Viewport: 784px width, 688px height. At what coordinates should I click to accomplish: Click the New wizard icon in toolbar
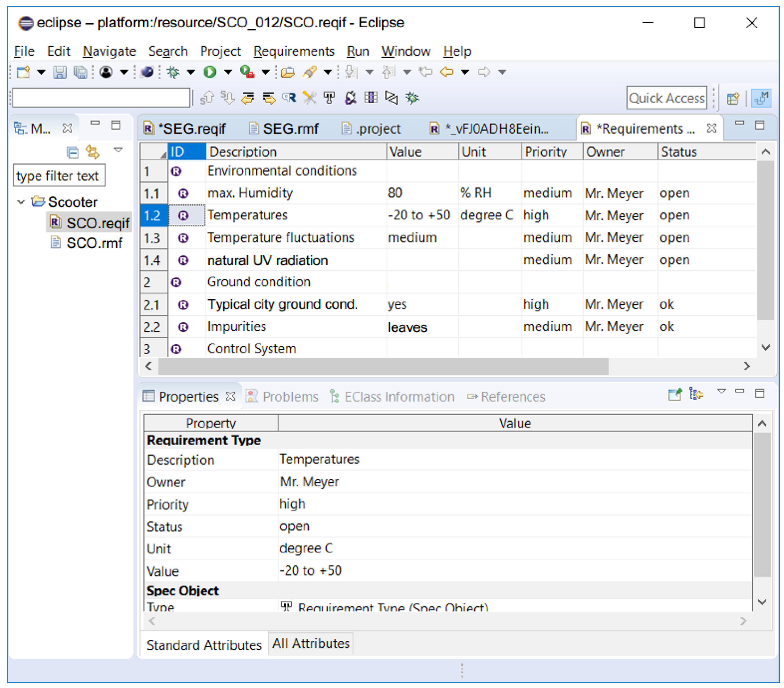tap(23, 72)
